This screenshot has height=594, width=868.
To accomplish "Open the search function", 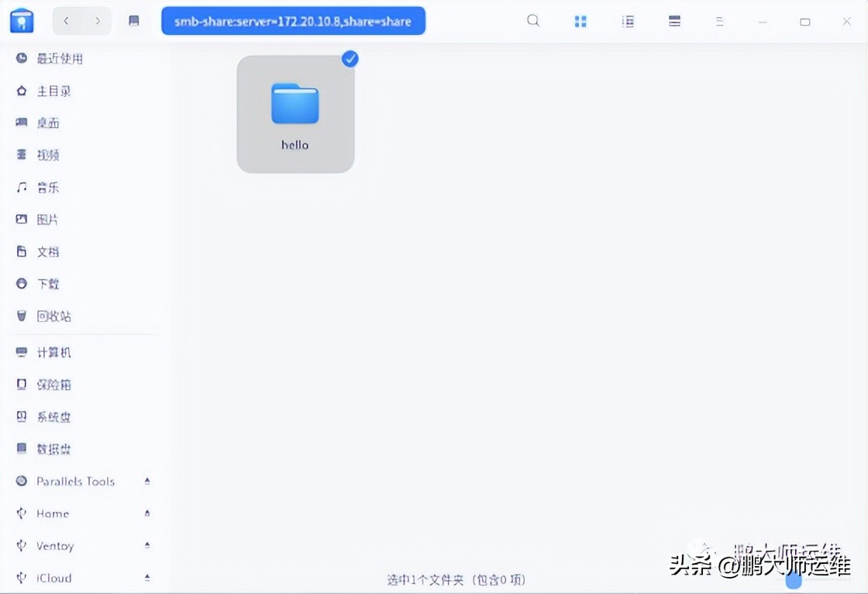I will [x=532, y=21].
